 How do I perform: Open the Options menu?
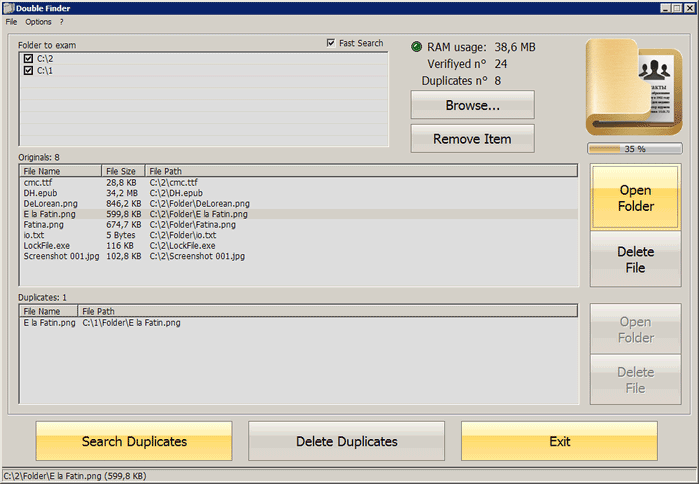[x=38, y=21]
